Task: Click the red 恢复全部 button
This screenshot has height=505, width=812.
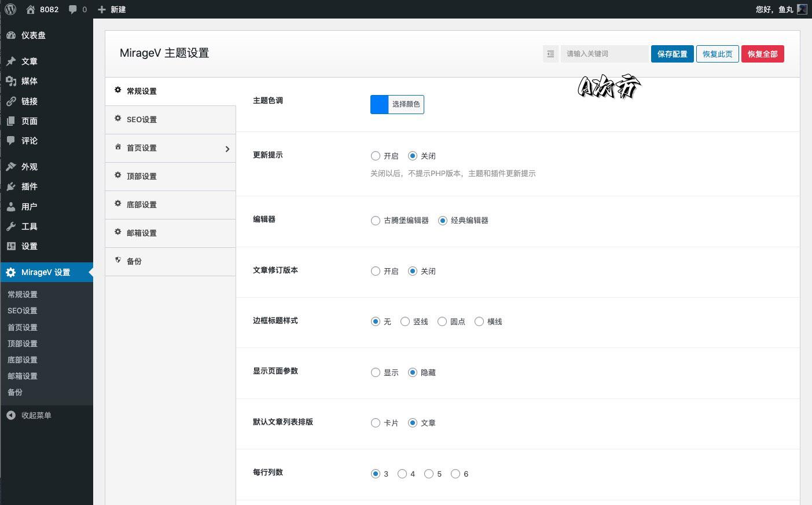Action: (762, 54)
